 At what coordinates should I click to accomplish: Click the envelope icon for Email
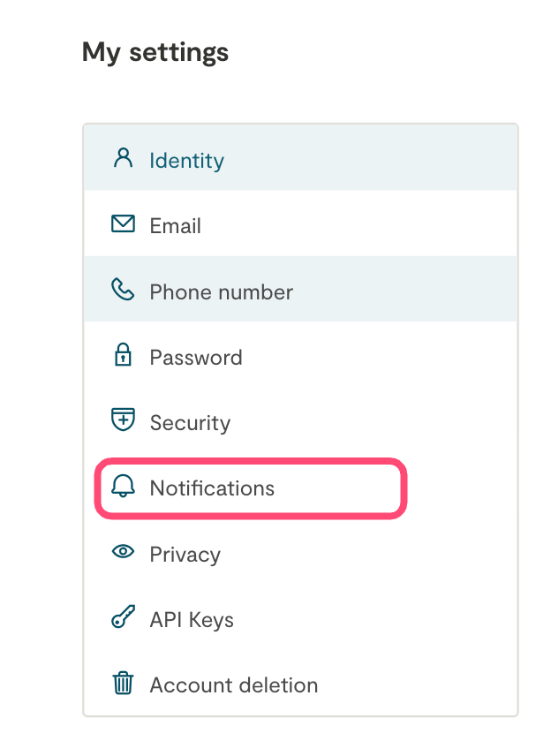click(124, 224)
